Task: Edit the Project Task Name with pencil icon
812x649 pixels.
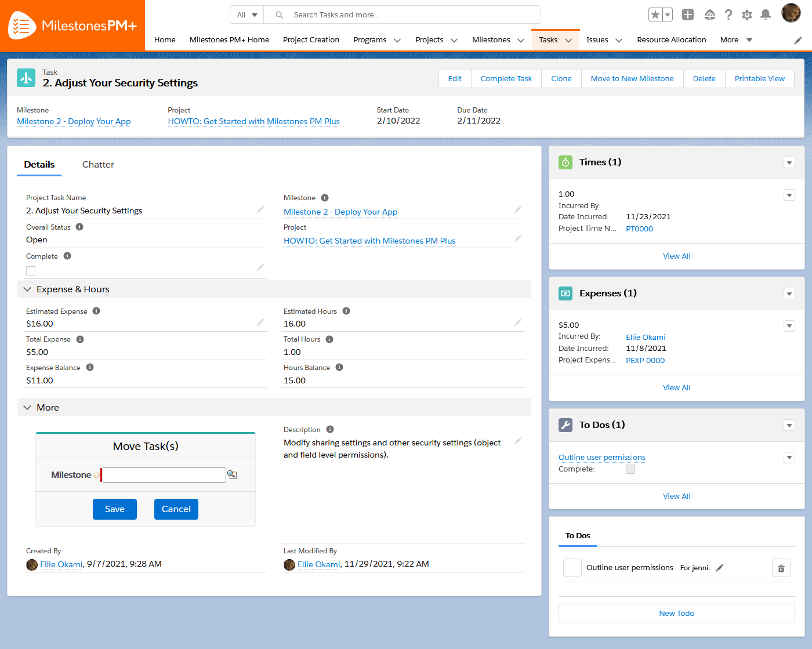Action: pos(260,209)
